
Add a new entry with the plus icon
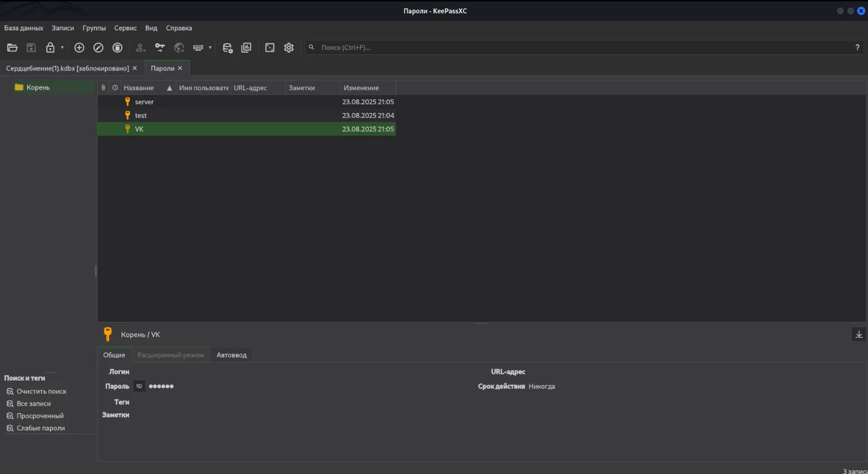(79, 48)
